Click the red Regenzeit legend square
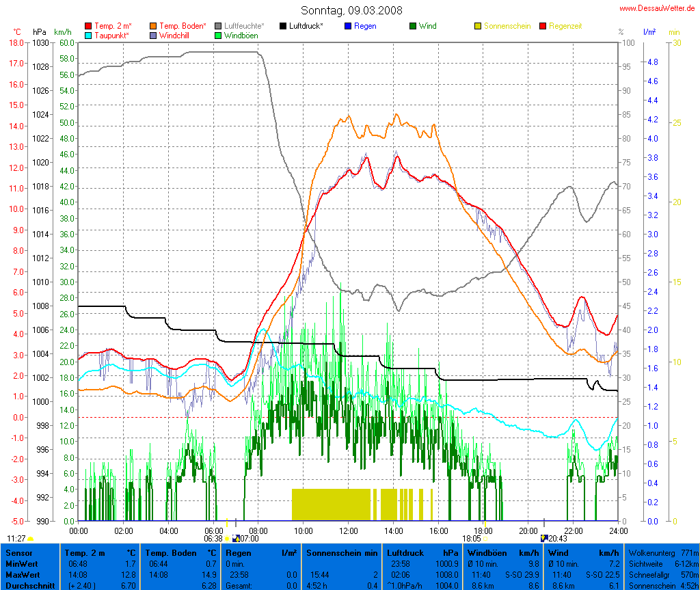 coord(543,26)
